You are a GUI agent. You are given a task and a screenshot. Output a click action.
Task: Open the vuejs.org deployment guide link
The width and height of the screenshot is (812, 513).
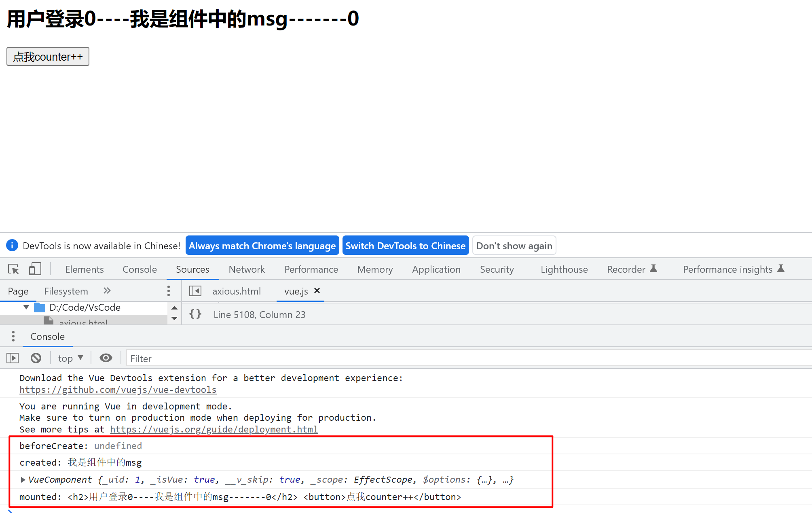(x=214, y=429)
